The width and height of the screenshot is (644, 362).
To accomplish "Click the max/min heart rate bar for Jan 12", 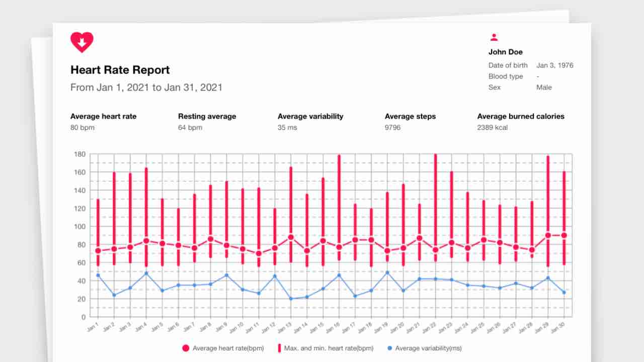I will click(x=275, y=237).
